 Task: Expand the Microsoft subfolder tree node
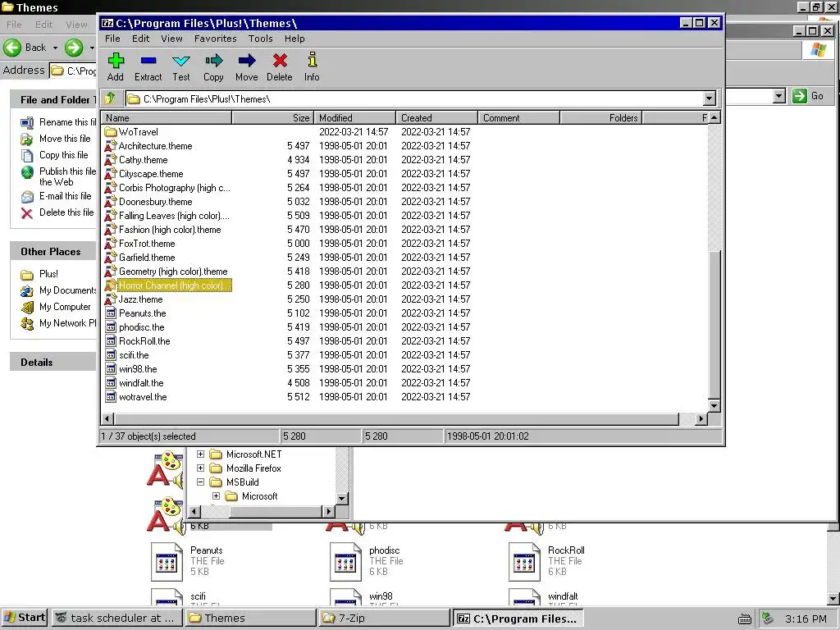216,495
